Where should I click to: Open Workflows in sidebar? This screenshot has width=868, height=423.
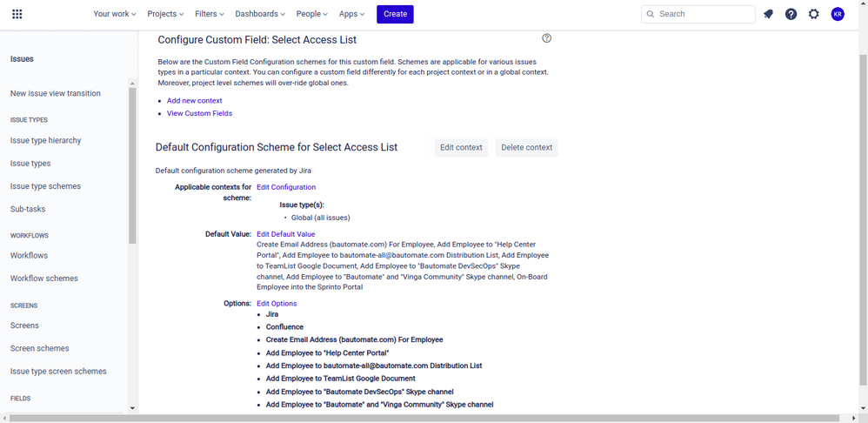[x=29, y=256]
